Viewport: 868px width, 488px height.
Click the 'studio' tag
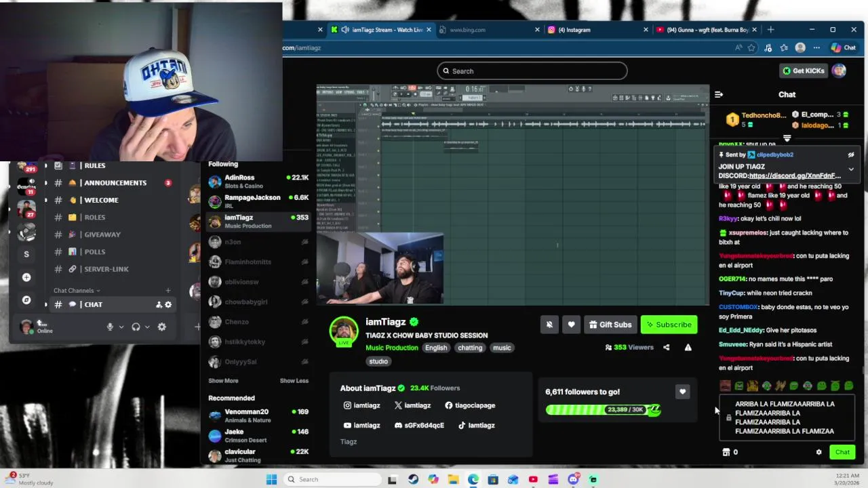pos(378,361)
